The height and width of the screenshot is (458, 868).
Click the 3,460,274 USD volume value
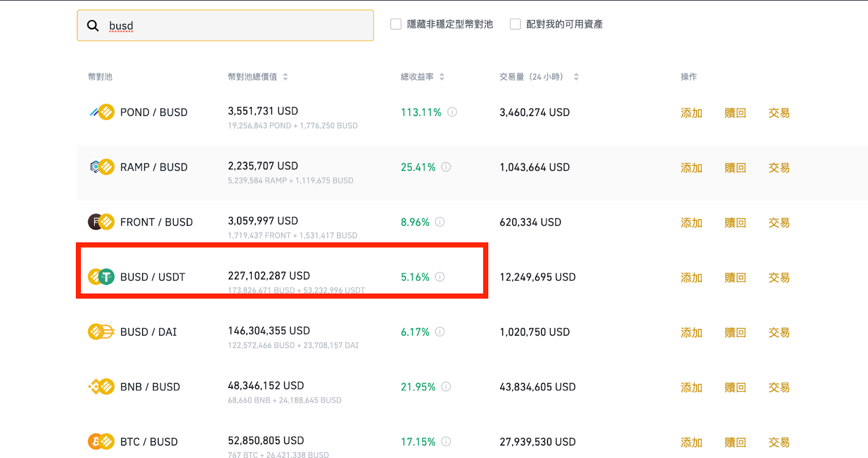535,112
